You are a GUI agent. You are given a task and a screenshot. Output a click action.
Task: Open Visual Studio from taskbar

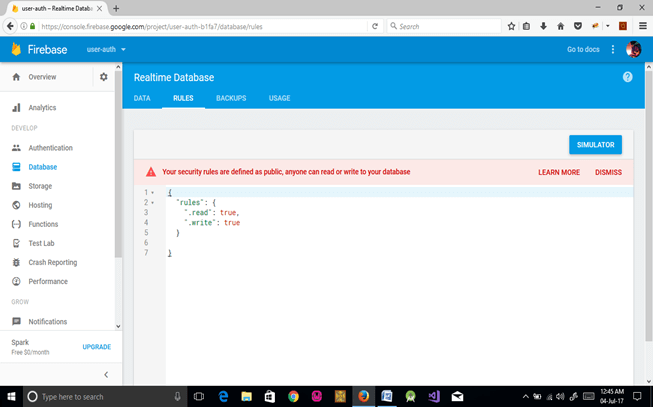(x=434, y=397)
